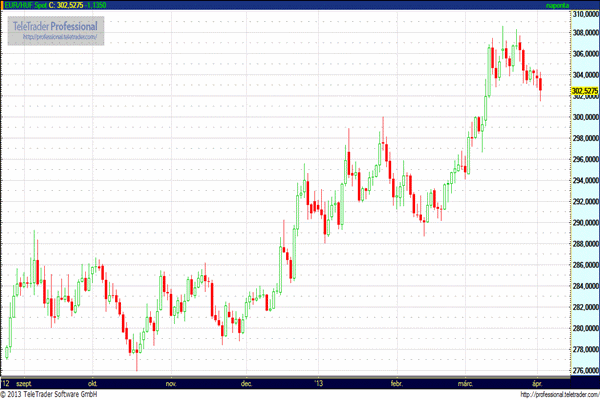Click the orange marker before EUR/HUF title
The width and height of the screenshot is (600, 400).
point(3,5)
